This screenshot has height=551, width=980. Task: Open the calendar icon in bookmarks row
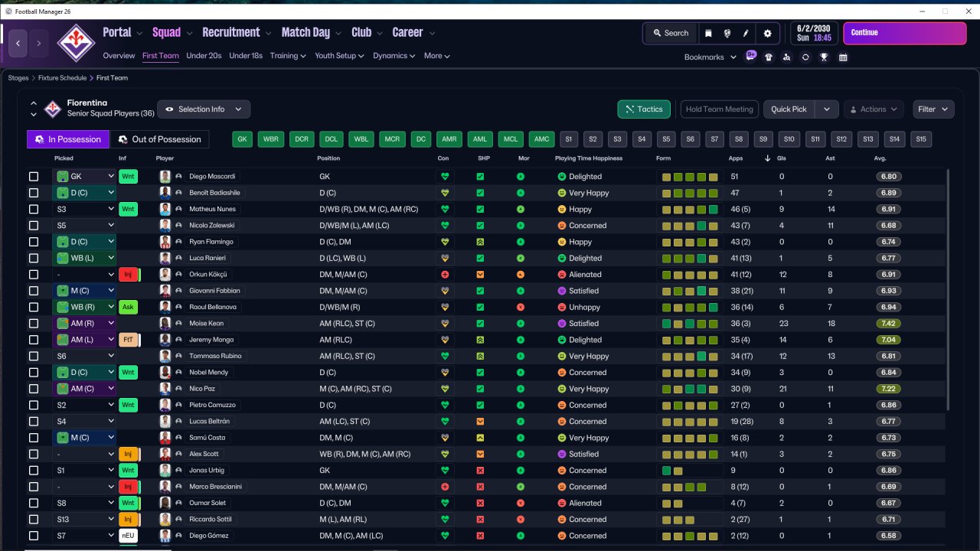843,57
